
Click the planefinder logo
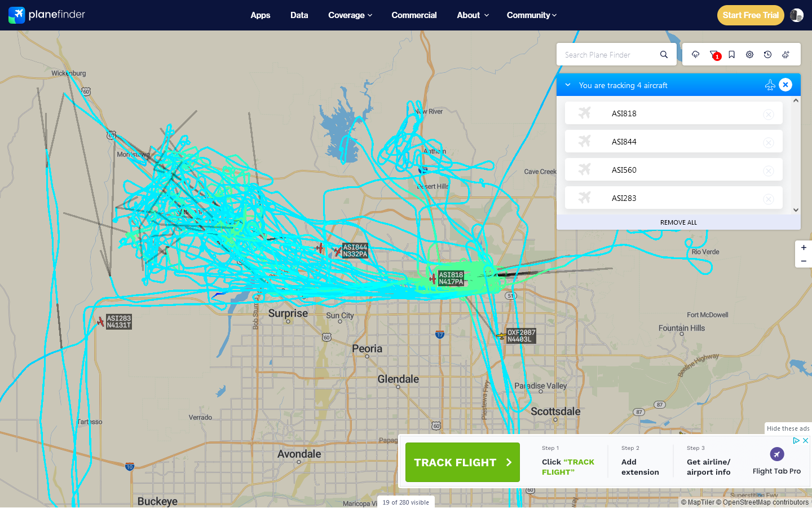47,15
